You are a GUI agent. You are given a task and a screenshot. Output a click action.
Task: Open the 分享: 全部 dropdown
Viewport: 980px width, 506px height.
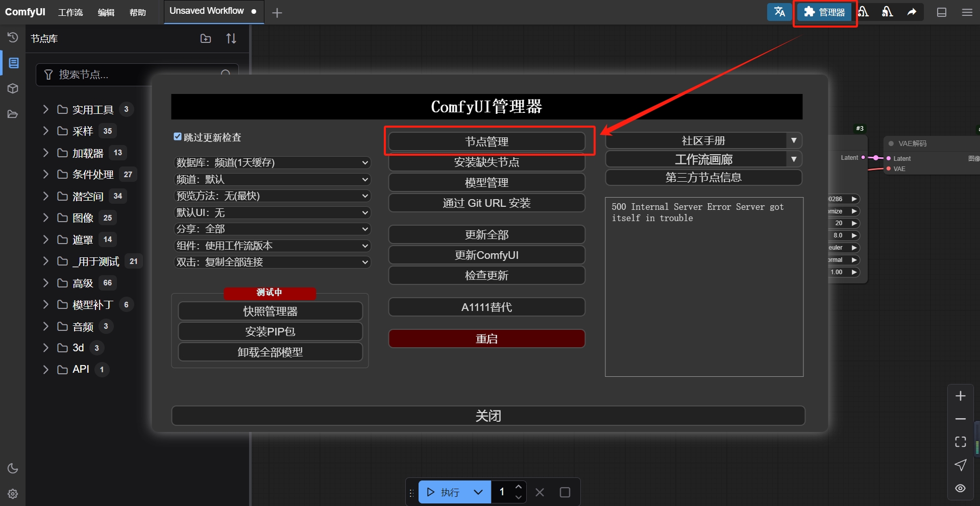tap(272, 229)
